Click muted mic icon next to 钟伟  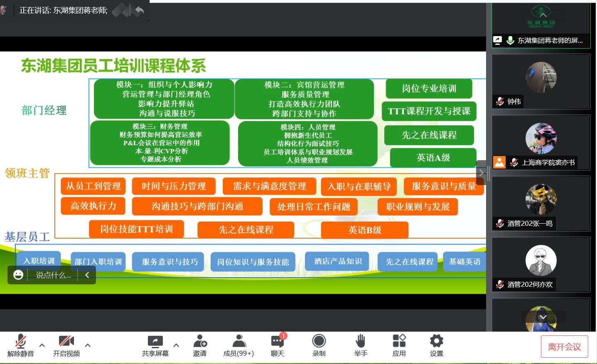point(500,102)
